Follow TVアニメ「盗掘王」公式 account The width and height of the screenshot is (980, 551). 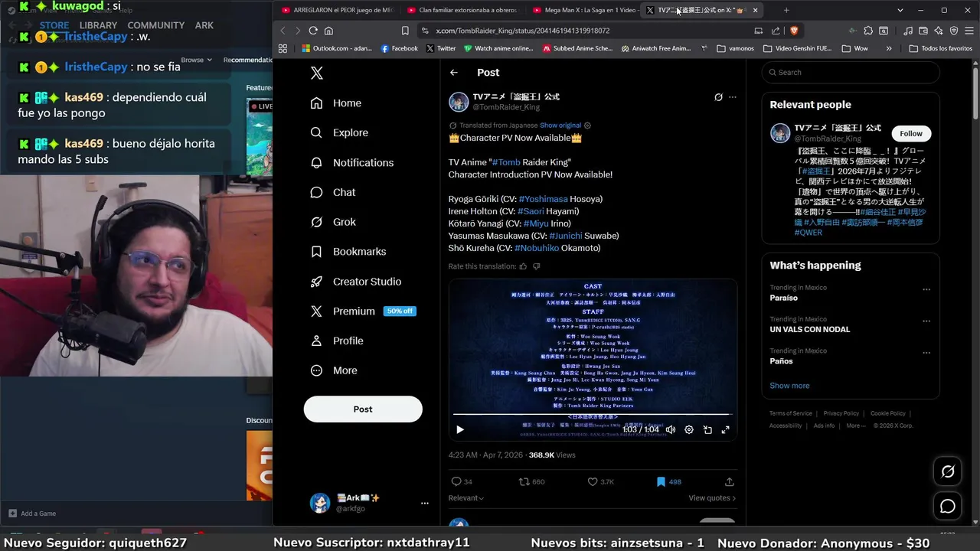coord(911,133)
